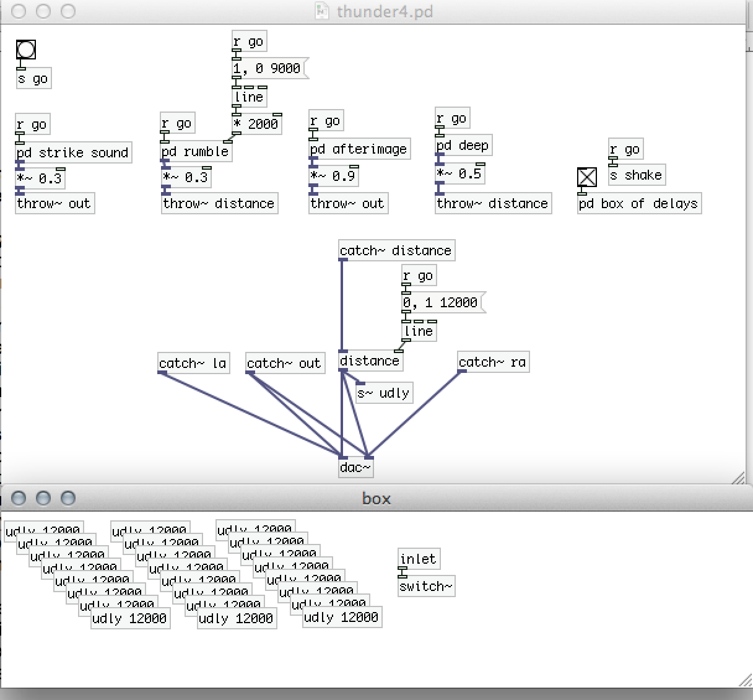This screenshot has width=753, height=700.
Task: Select the 'r go' object above 'pd strike sound'
Action: click(x=32, y=125)
